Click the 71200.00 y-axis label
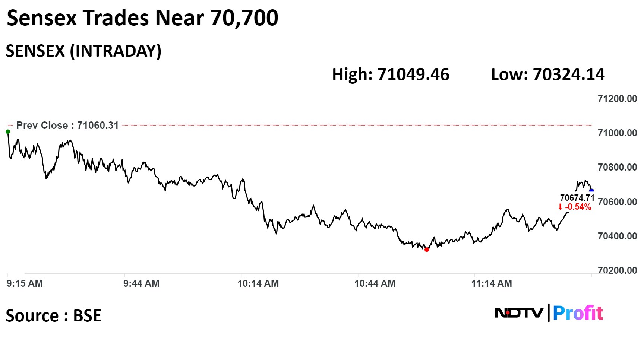644x362 pixels. coord(617,99)
